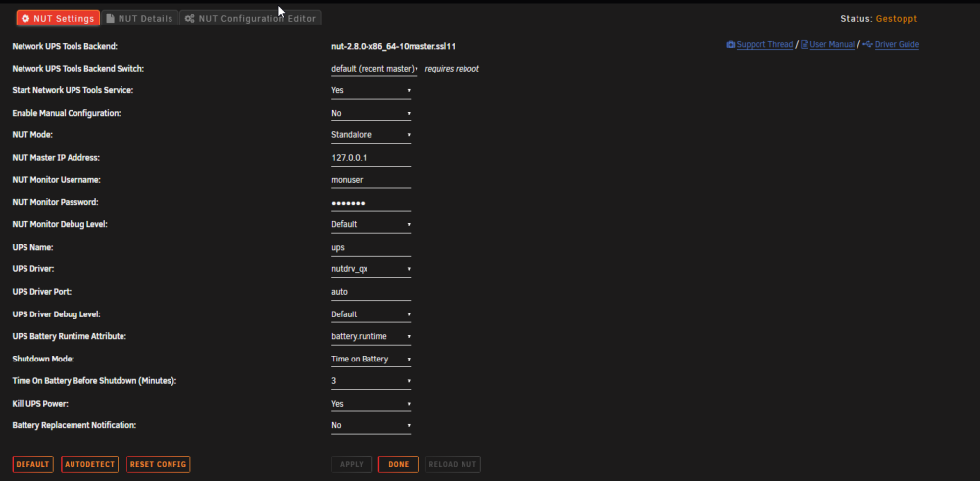Image resolution: width=980 pixels, height=481 pixels.
Task: Open the User Manual link
Action: [832, 45]
